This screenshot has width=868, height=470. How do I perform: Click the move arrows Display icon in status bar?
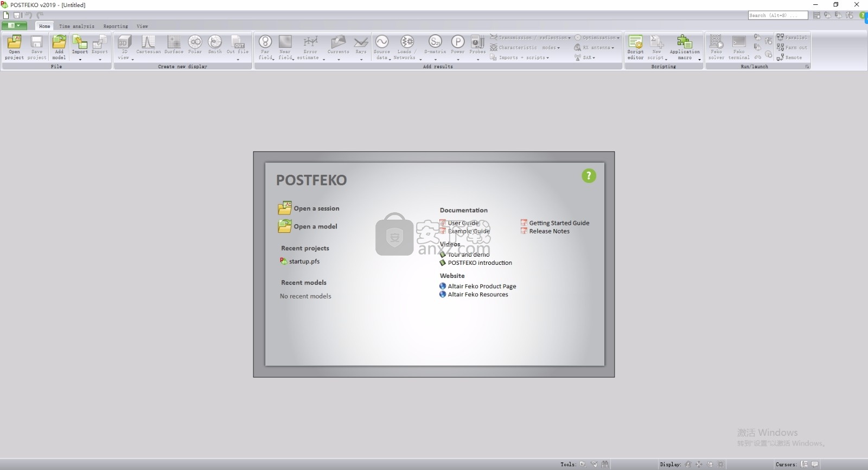pyautogui.click(x=699, y=465)
